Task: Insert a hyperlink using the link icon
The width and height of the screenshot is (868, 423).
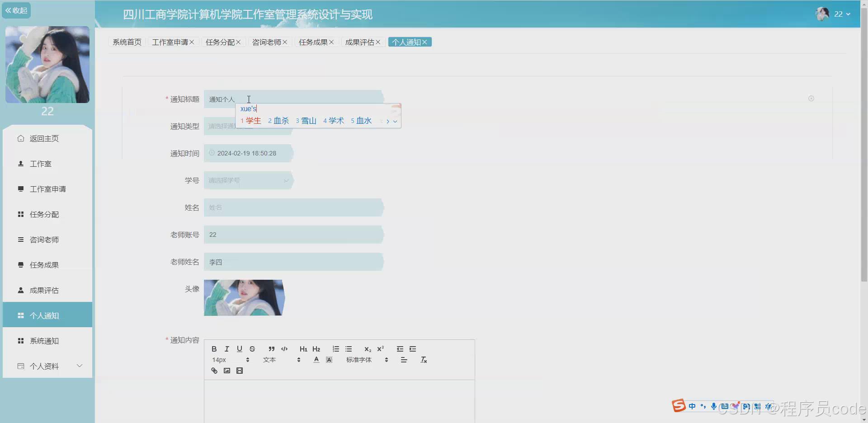Action: click(x=214, y=371)
